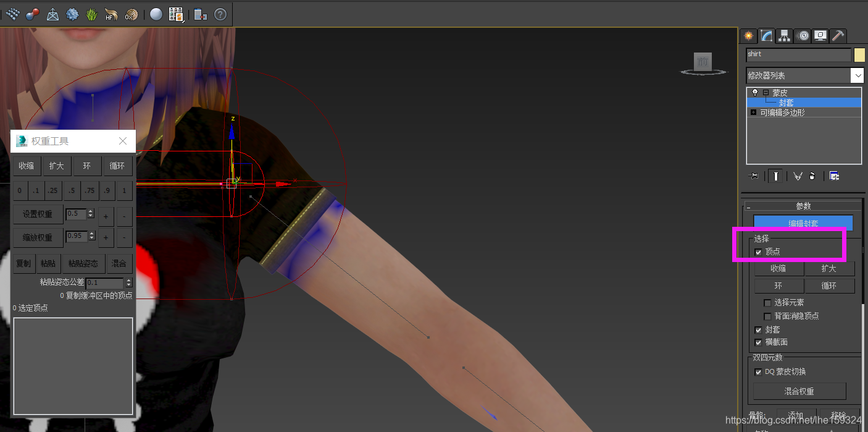Switch to the Motion panel tab
Screen dimensions: 868x432
[803, 36]
